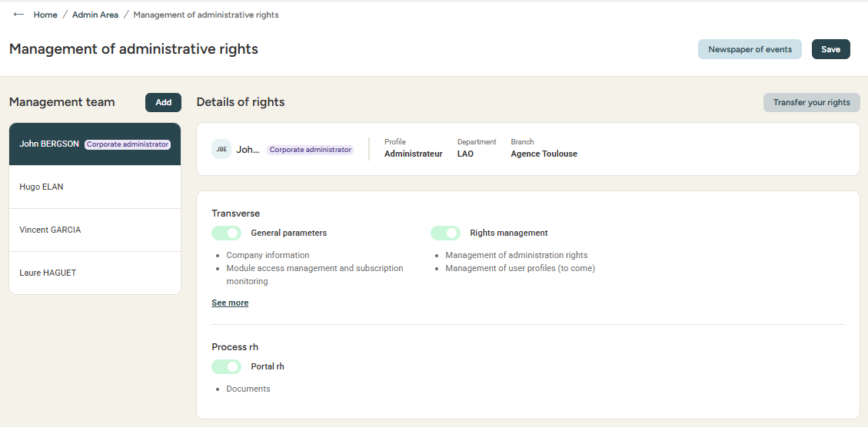The height and width of the screenshot is (427, 868).
Task: Select John BERGSON in team list
Action: 49,144
